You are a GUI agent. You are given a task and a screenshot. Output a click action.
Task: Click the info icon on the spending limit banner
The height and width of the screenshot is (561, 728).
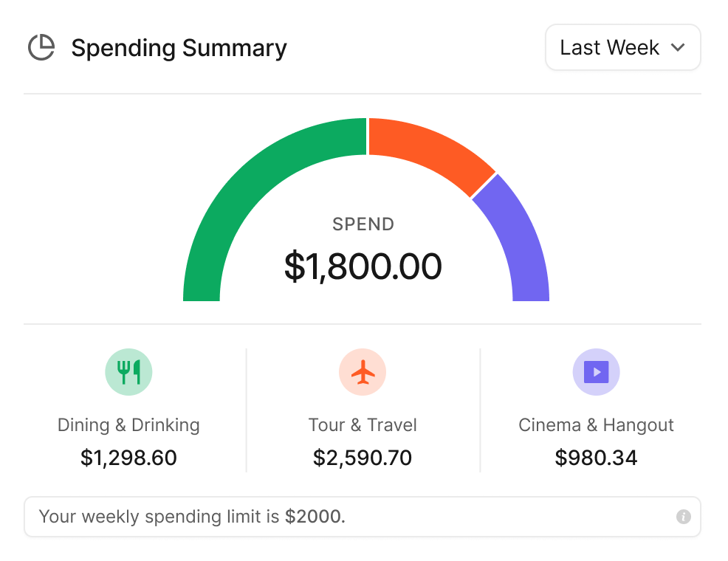click(x=685, y=517)
